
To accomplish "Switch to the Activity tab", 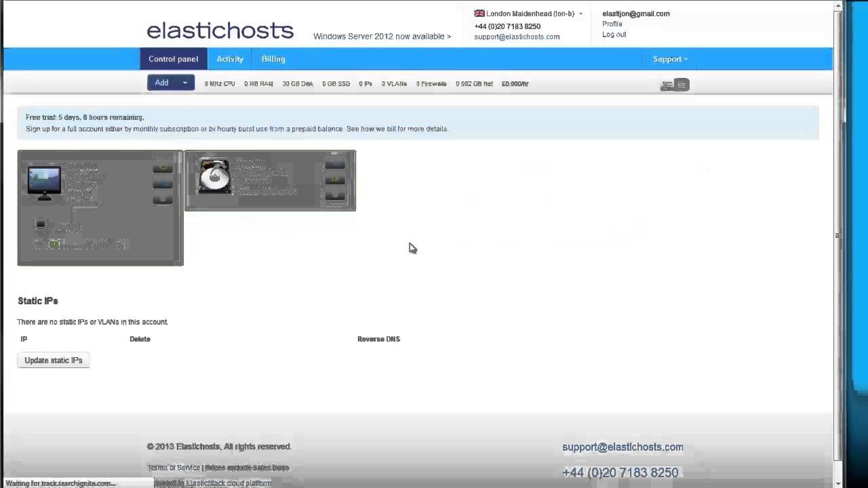I will tap(230, 59).
